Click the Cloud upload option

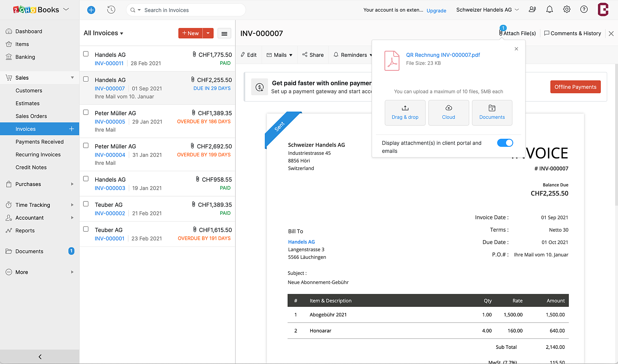tap(448, 112)
